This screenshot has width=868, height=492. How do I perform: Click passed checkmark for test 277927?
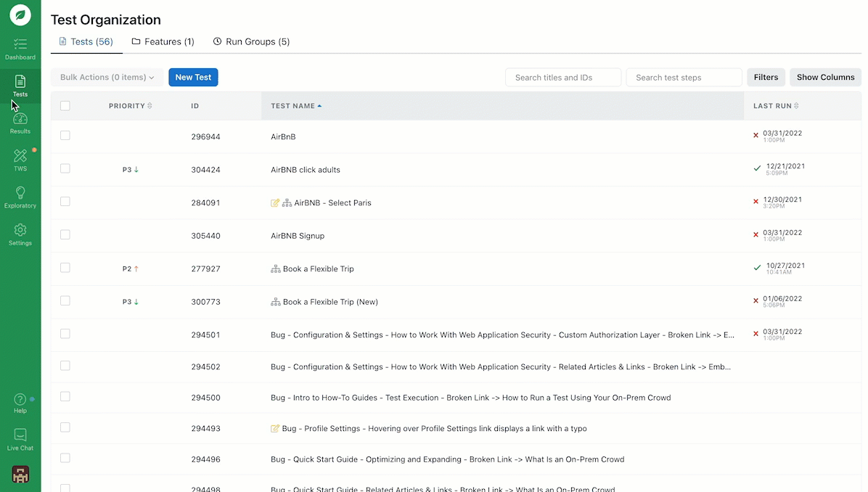pyautogui.click(x=757, y=268)
